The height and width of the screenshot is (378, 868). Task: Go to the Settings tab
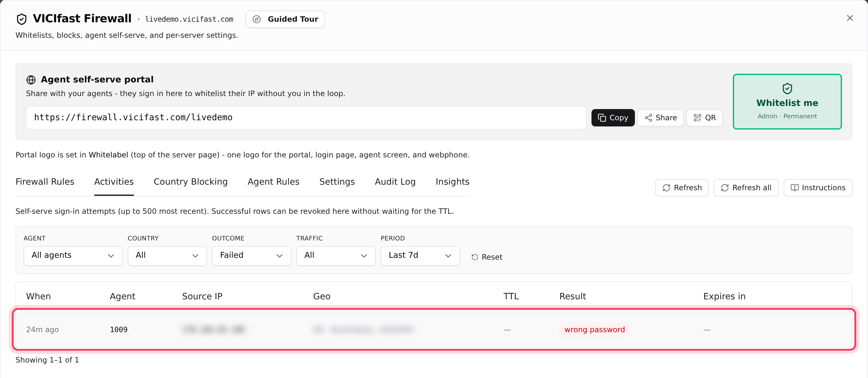click(337, 182)
